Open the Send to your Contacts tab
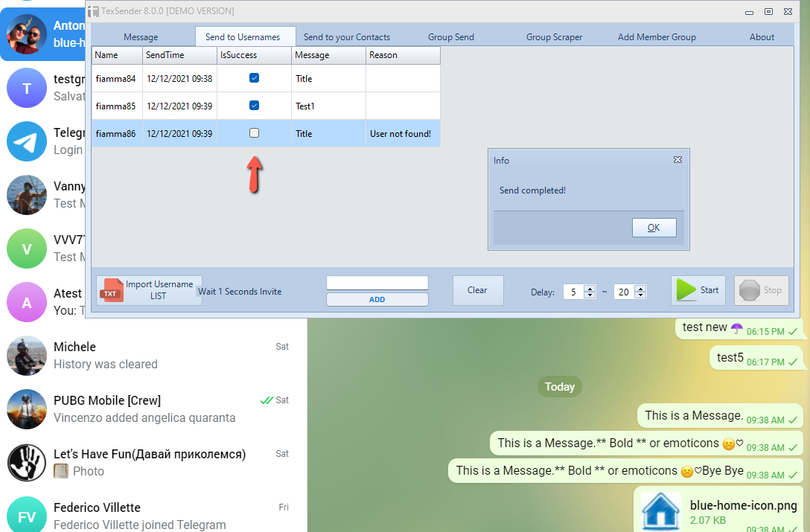 pos(348,36)
